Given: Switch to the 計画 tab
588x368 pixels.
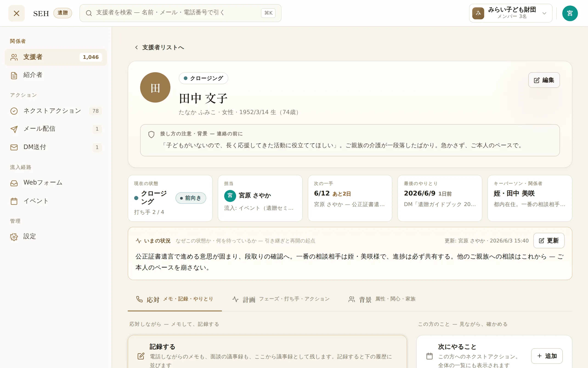Looking at the screenshot, I should tap(281, 299).
